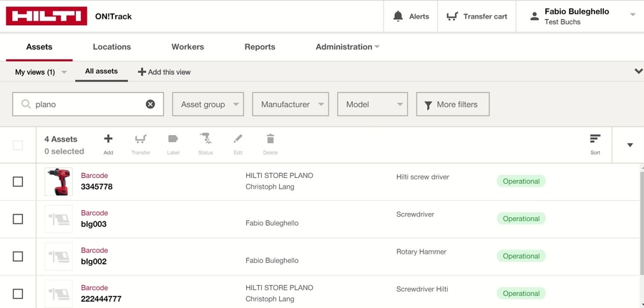The height and width of the screenshot is (308, 644).
Task: Click the Delete trash icon
Action: tap(270, 139)
